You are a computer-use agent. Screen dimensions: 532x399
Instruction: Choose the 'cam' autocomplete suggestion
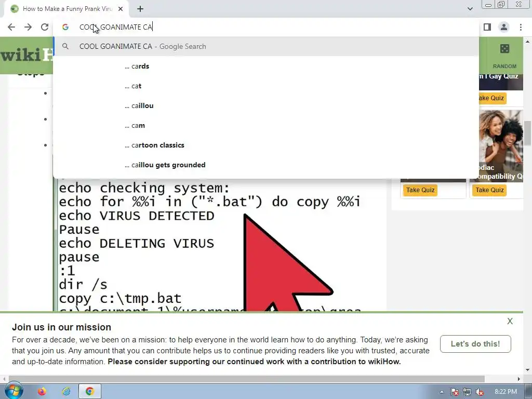click(266, 126)
